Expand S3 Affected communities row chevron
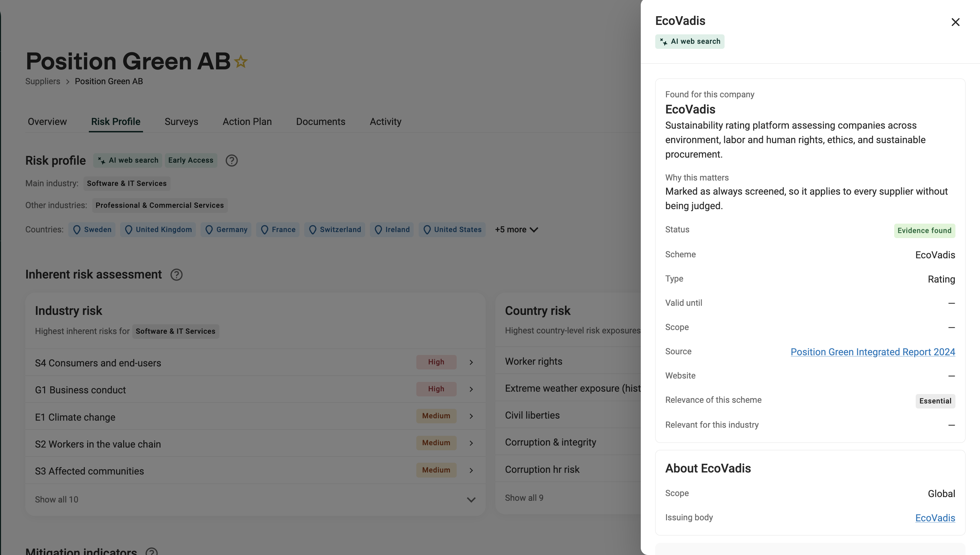The height and width of the screenshot is (555, 980). [x=471, y=470]
